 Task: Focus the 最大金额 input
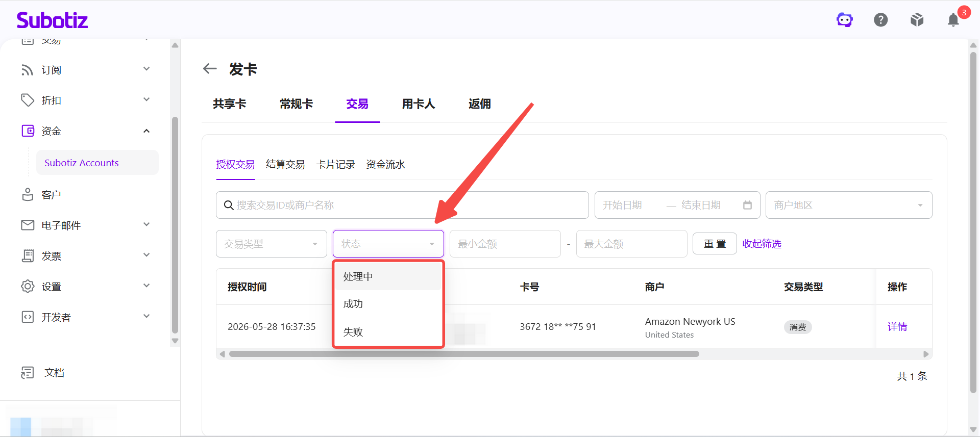click(x=632, y=244)
